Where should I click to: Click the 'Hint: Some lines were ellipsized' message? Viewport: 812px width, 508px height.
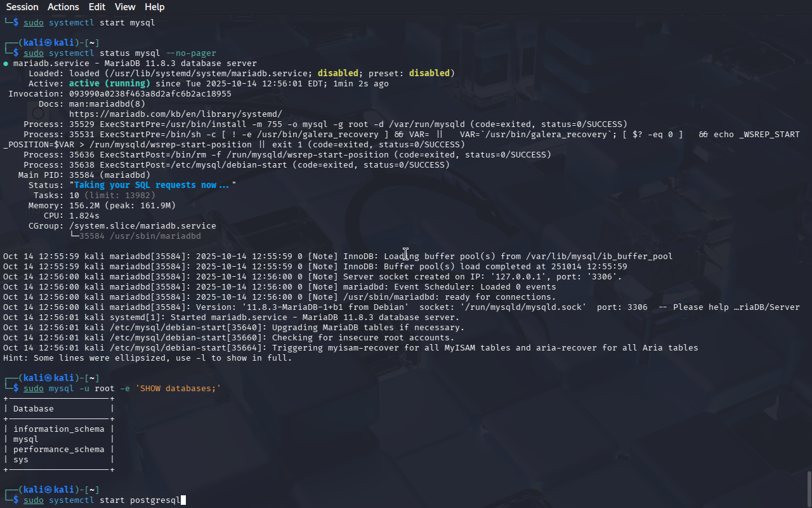(147, 358)
